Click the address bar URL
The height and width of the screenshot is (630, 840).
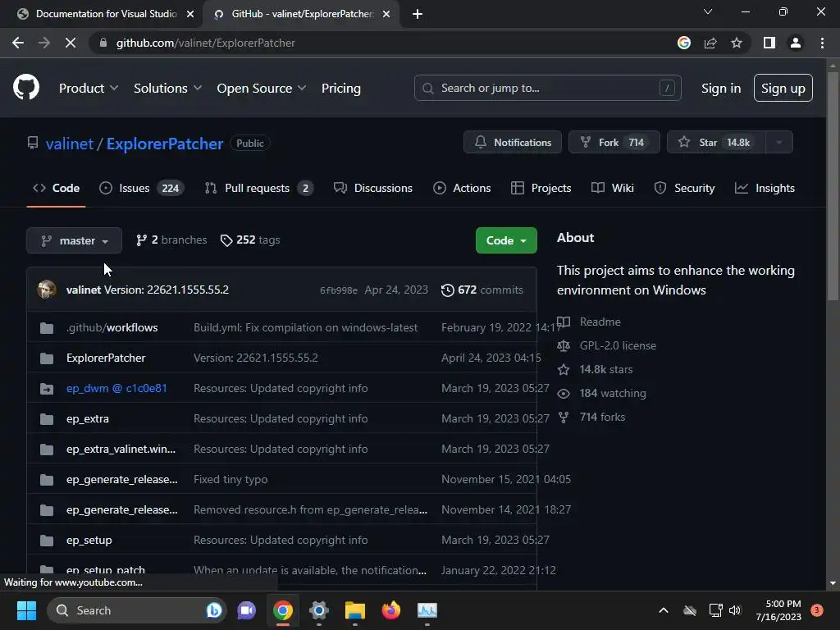click(x=205, y=43)
